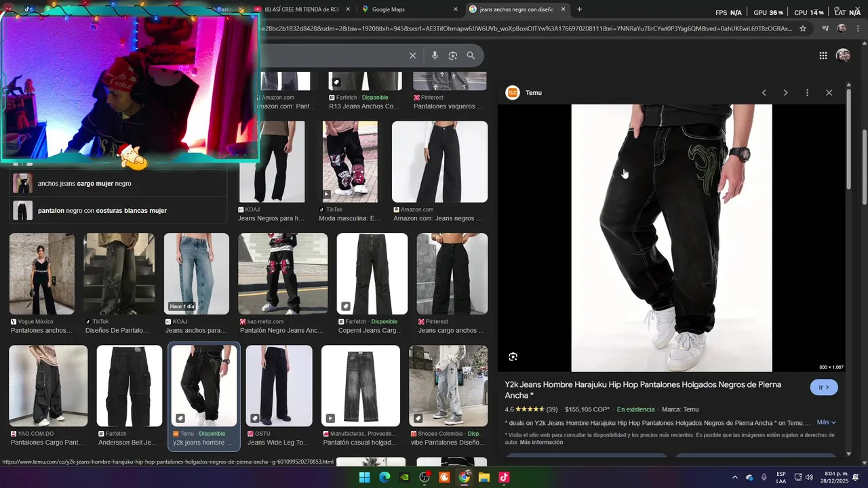Open the volume control in the tray
Image resolution: width=868 pixels, height=488 pixels.
click(x=809, y=477)
